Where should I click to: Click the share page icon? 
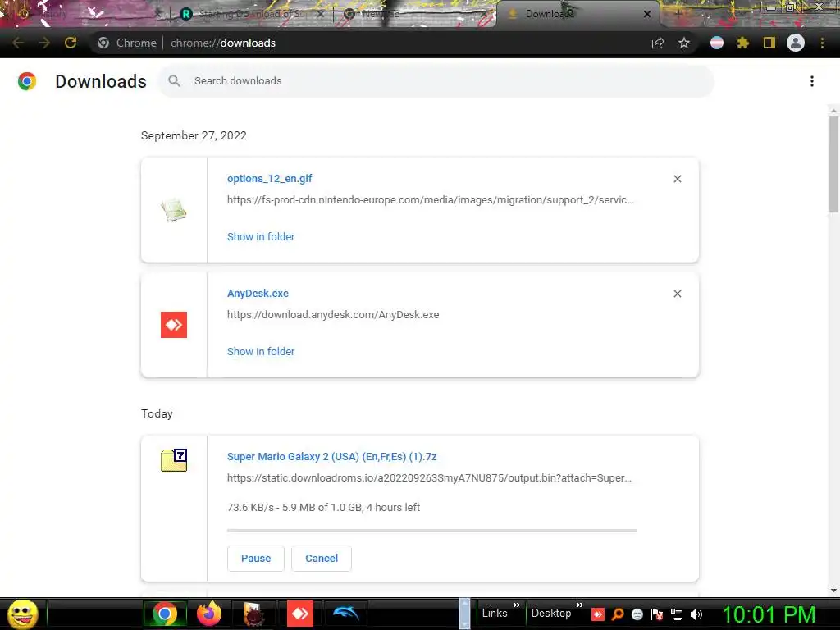[658, 43]
